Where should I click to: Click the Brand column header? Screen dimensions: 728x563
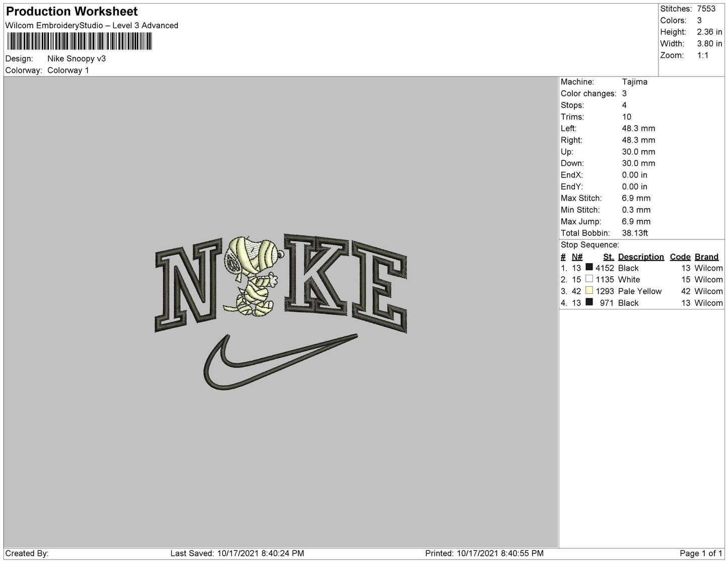(706, 257)
